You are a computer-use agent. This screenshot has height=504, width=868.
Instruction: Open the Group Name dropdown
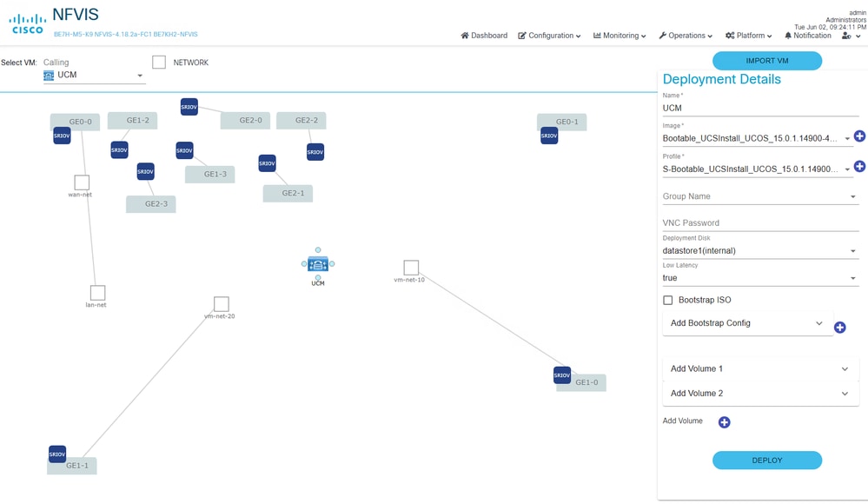pos(760,196)
